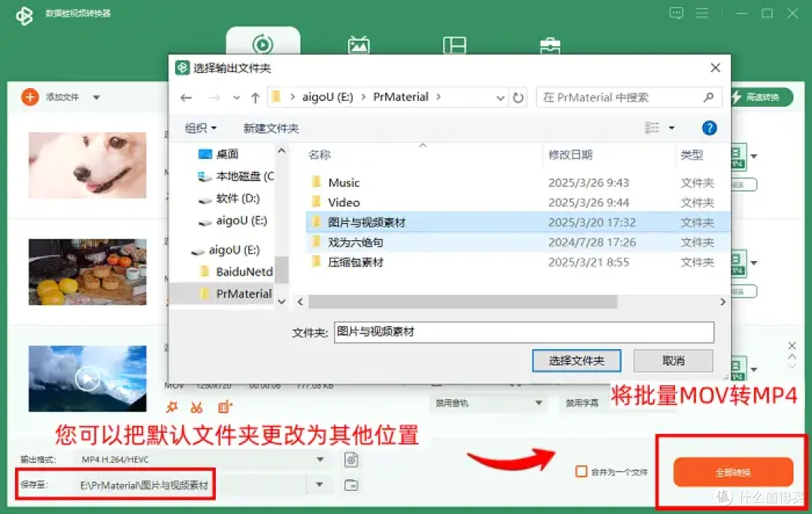Open the 组织 menu
This screenshot has width=812, height=514.
coord(201,128)
